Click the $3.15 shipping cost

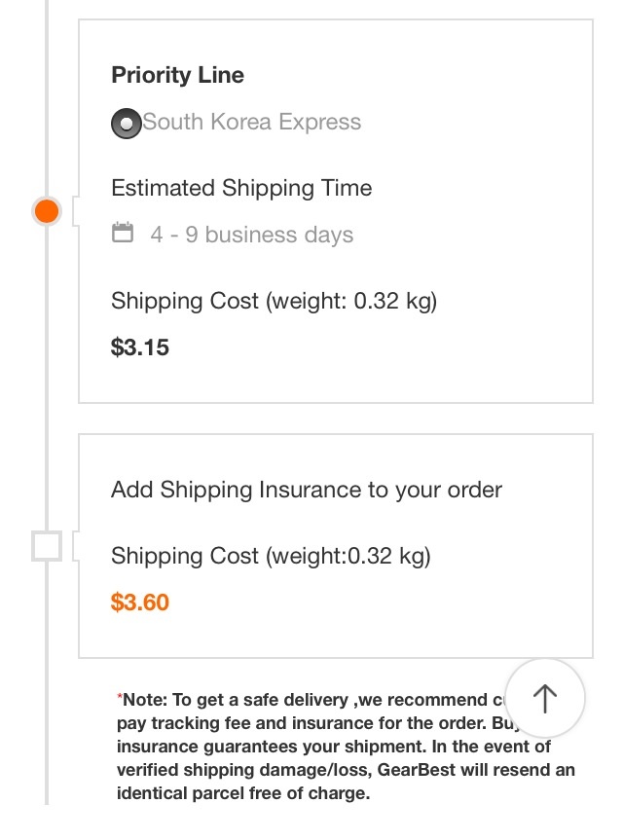(140, 347)
